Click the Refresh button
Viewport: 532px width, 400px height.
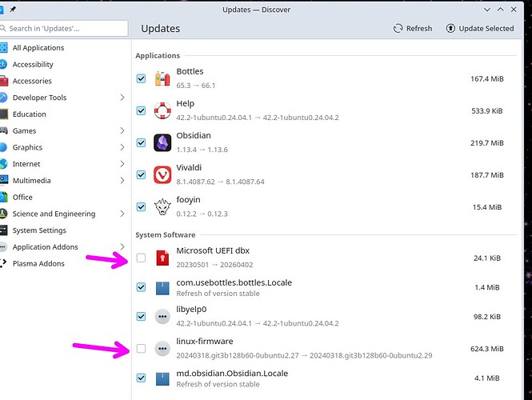[413, 29]
